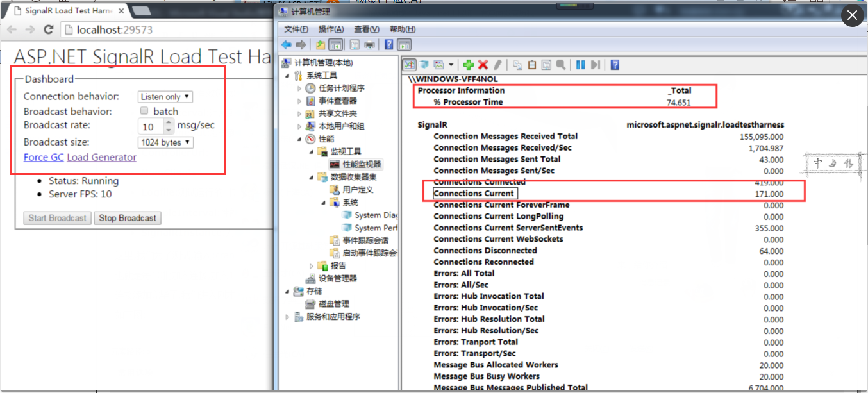Click the Update Data step icon

(x=596, y=65)
